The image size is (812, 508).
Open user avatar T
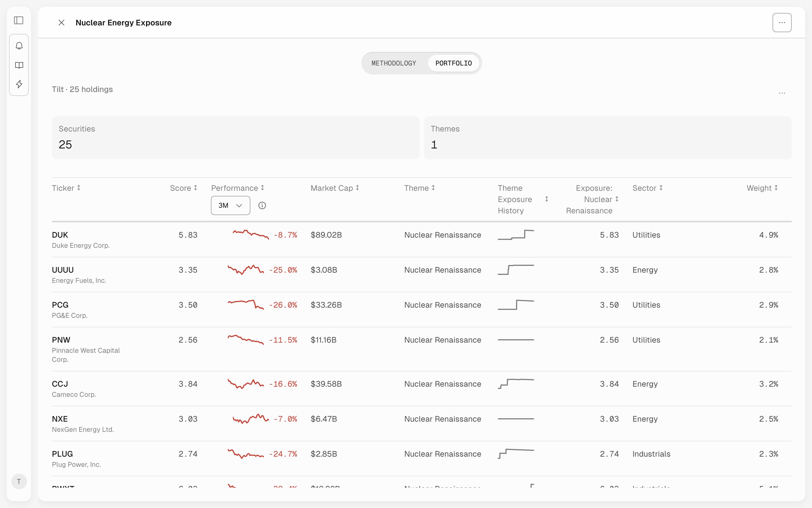(19, 481)
